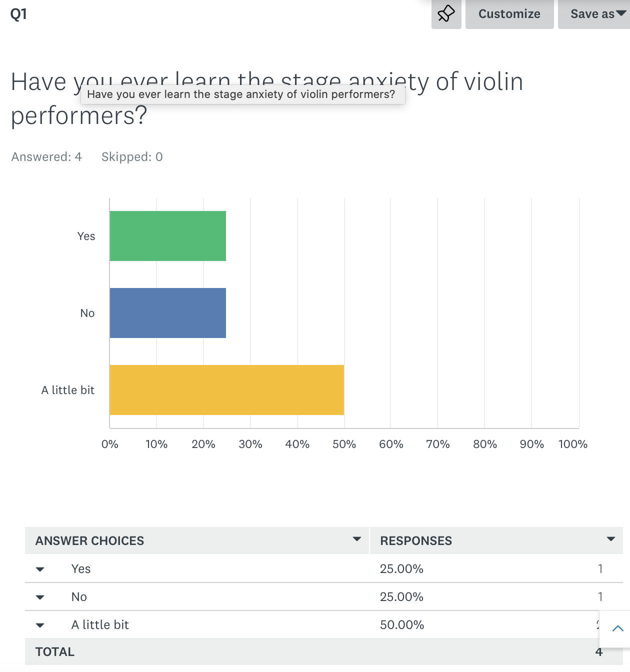Click the 50.00% response value
630x672 pixels.
tap(402, 625)
